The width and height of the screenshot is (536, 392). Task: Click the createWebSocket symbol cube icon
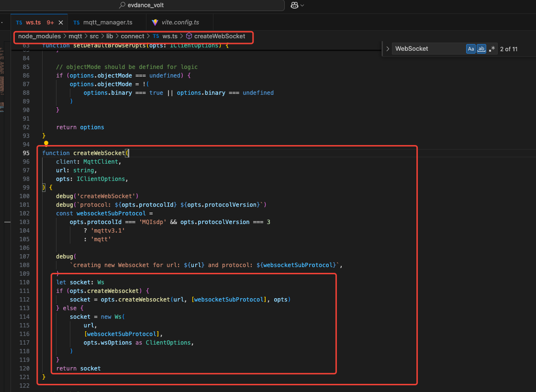189,36
